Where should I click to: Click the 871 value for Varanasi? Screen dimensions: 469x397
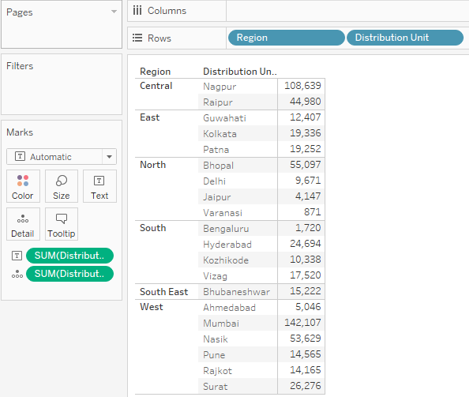[x=312, y=212]
